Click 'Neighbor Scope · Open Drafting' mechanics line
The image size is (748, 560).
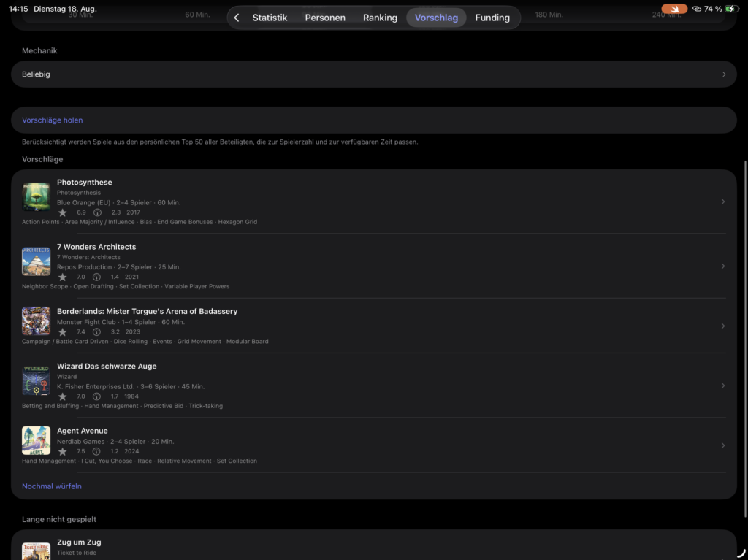[126, 286]
